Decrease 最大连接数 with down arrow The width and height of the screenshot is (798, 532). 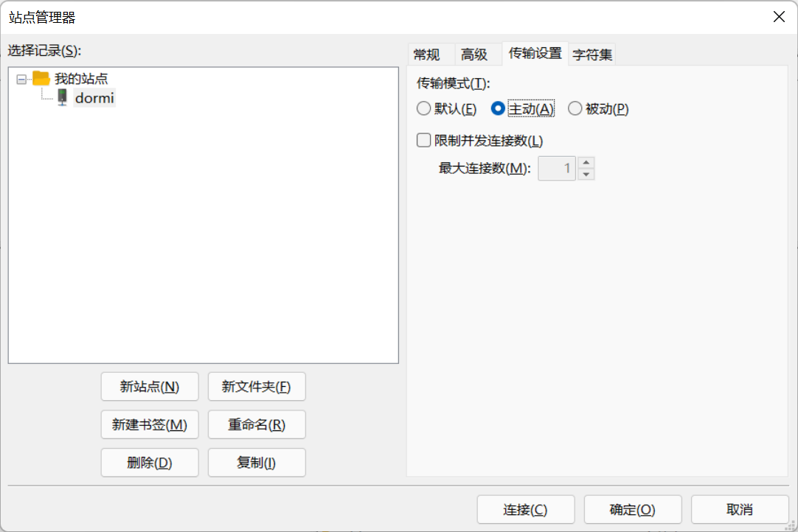pos(586,175)
